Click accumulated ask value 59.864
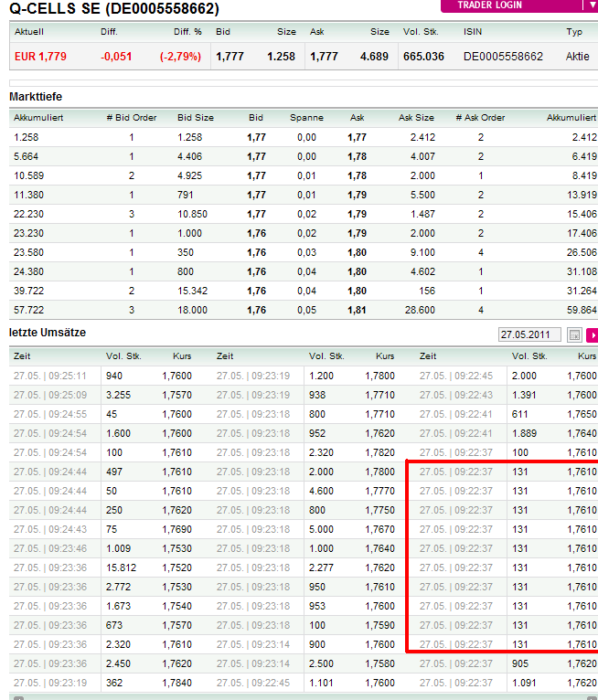Viewport: 598px width, 700px height. (582, 311)
